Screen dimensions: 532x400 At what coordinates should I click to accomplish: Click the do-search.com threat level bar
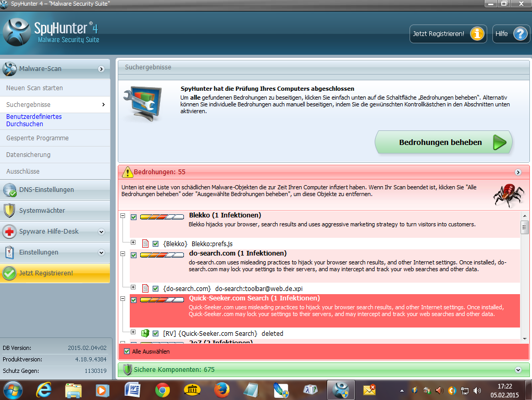pyautogui.click(x=162, y=254)
